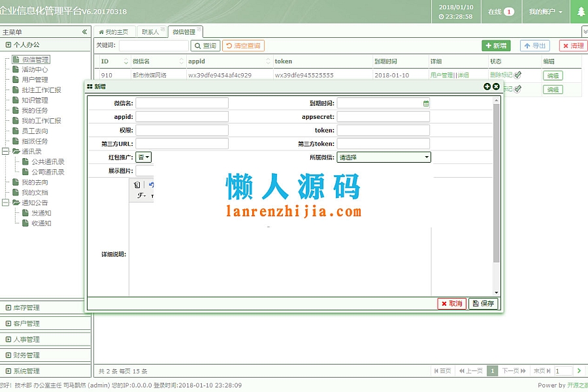Screen dimensions: 588x392
Task: Collapse the 通知公告 tree node
Action: tap(6, 203)
